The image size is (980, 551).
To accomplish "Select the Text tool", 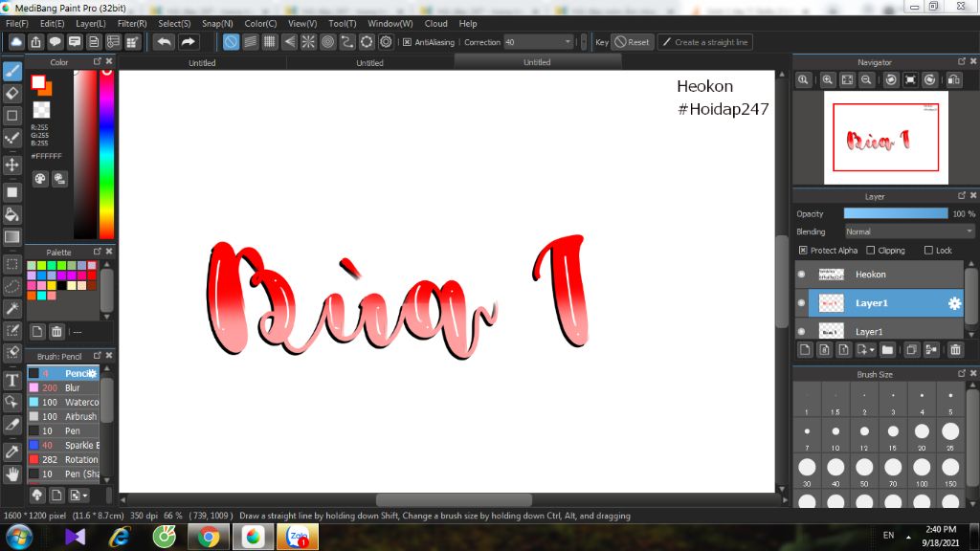I will click(x=12, y=380).
